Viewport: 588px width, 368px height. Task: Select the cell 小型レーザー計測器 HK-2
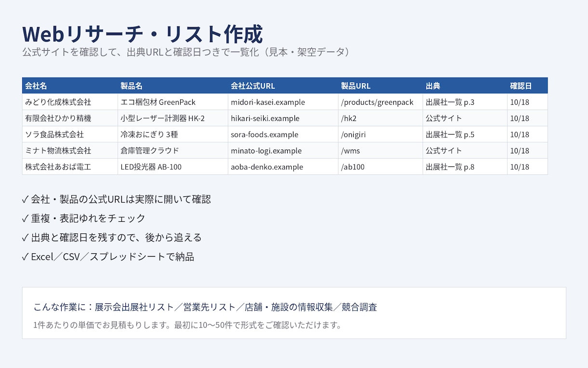coord(173,118)
